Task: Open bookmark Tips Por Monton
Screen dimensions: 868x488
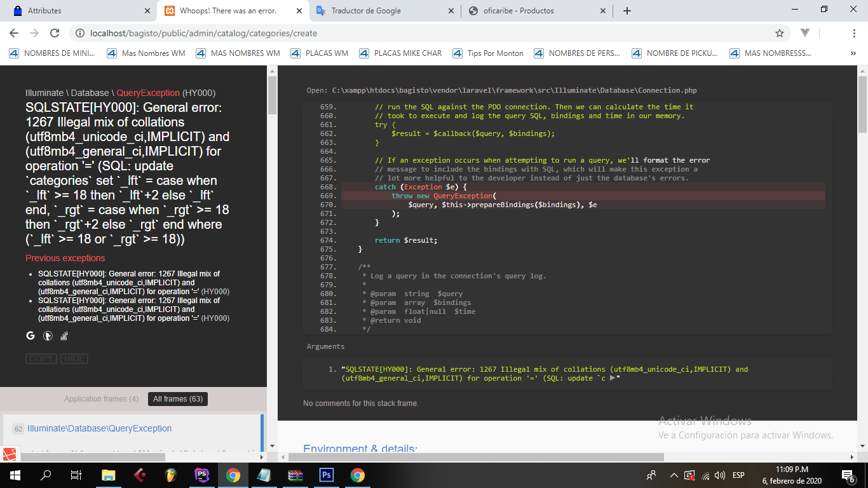Action: click(488, 53)
